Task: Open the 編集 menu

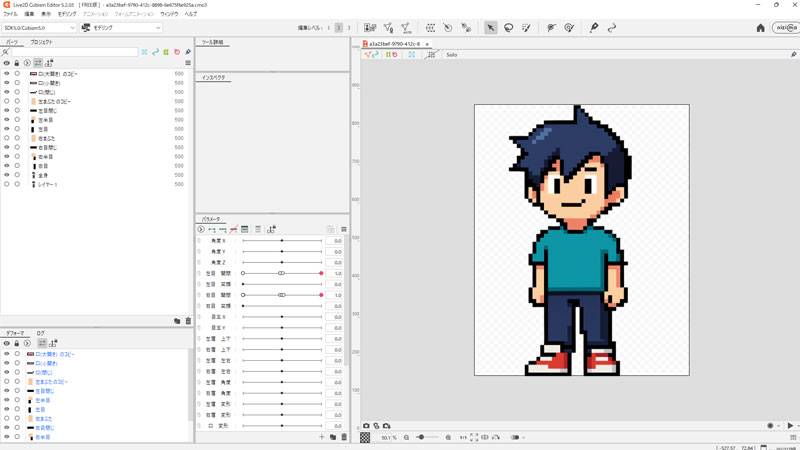Action: (x=29, y=14)
